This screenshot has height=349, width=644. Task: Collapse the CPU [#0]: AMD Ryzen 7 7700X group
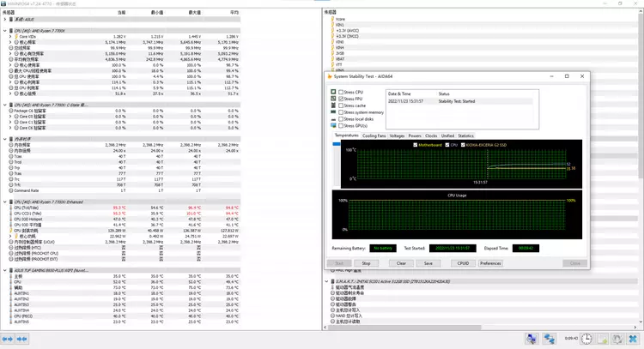pos(5,31)
